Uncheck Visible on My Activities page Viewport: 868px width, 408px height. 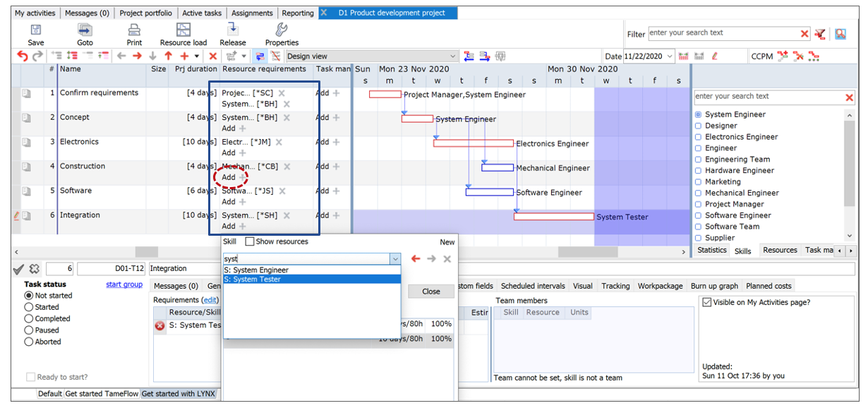pos(707,302)
